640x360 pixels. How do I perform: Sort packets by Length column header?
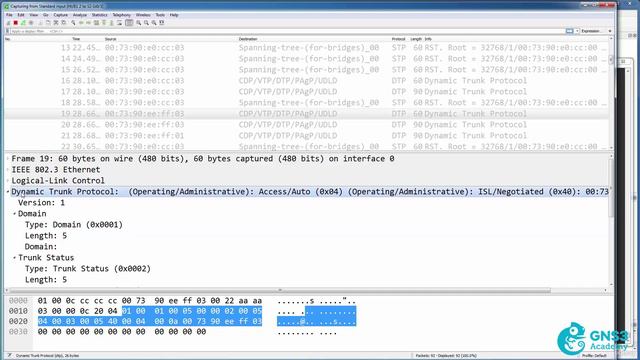point(416,39)
